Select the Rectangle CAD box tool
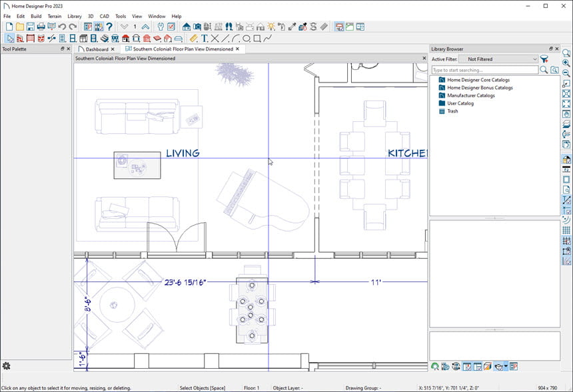The height and width of the screenshot is (392, 573). (x=257, y=39)
